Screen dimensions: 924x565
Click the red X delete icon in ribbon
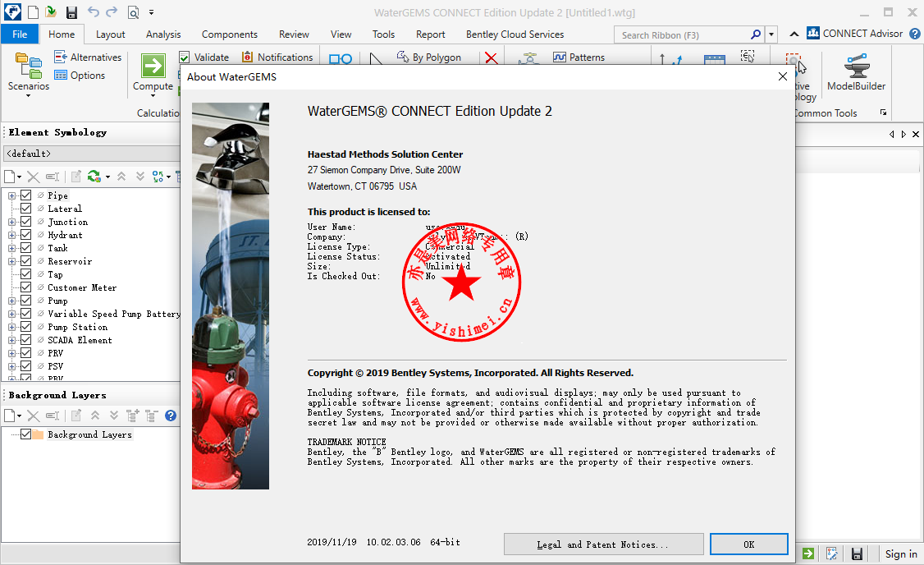[491, 57]
